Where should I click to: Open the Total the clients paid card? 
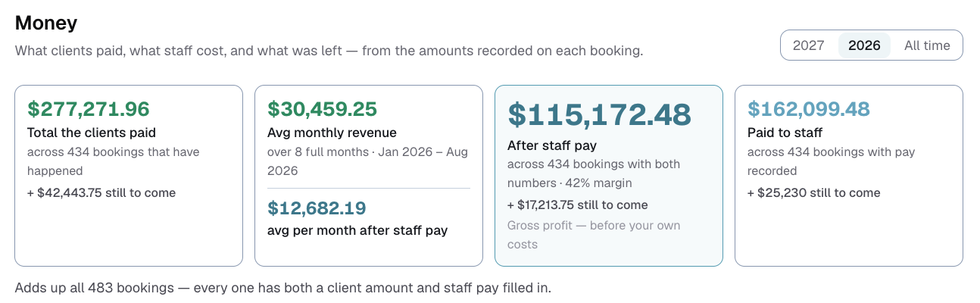click(129, 176)
